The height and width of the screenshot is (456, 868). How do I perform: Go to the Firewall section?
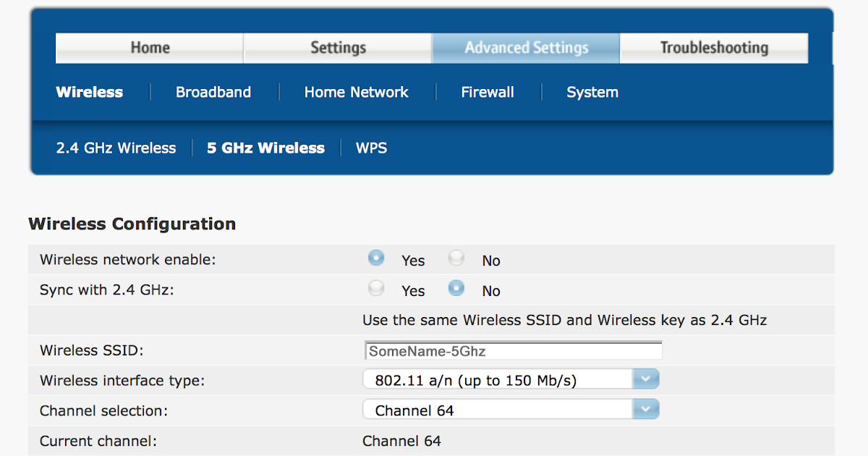click(x=488, y=92)
